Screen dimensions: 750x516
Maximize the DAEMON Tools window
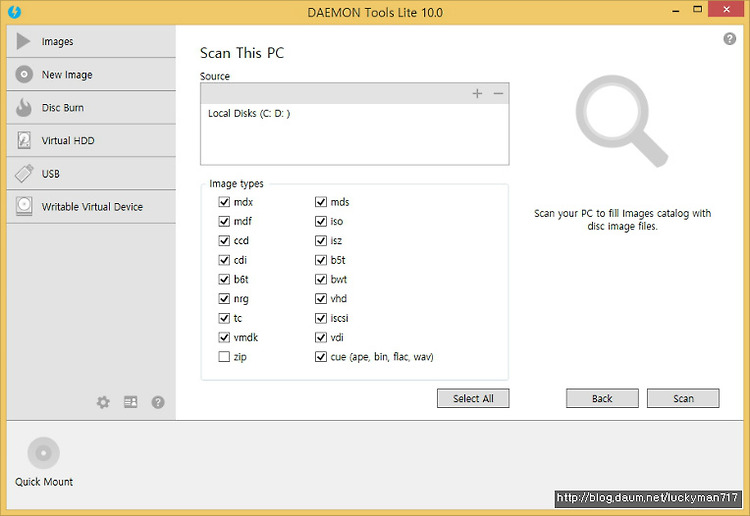[x=697, y=10]
